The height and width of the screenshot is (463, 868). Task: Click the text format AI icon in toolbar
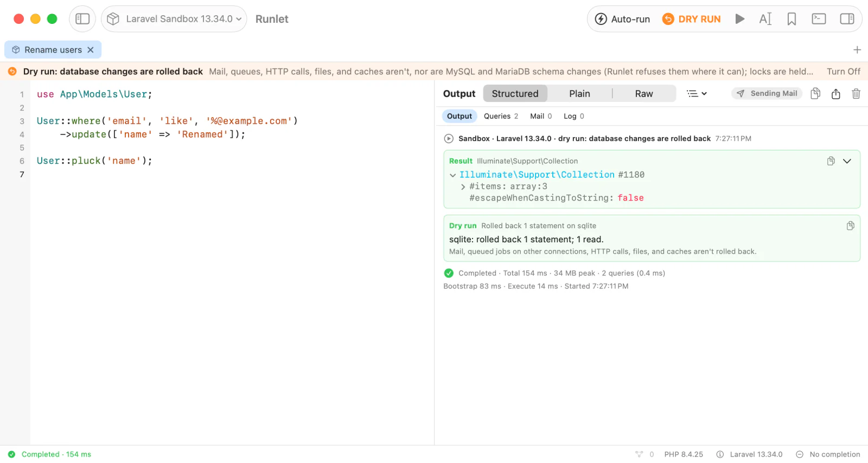(x=765, y=19)
